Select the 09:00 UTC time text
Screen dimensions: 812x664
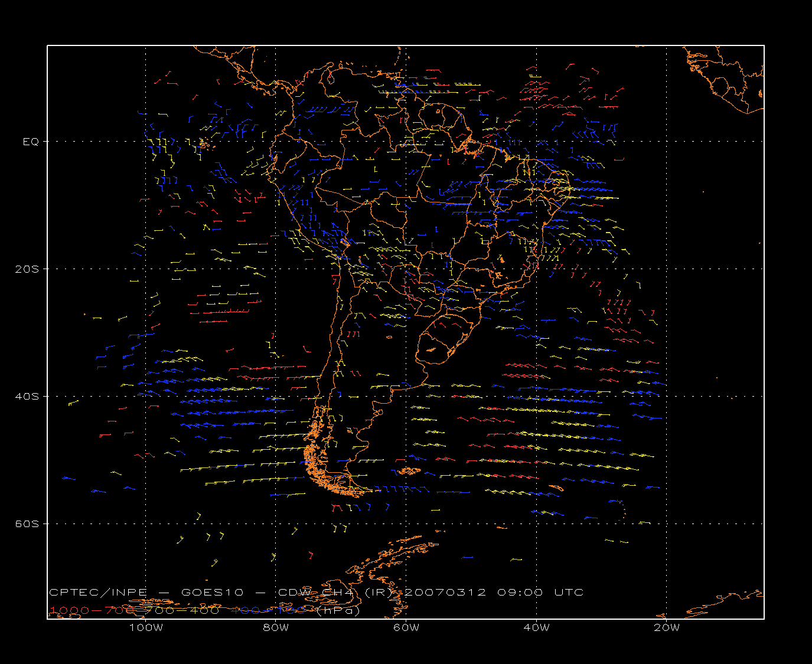pyautogui.click(x=540, y=592)
